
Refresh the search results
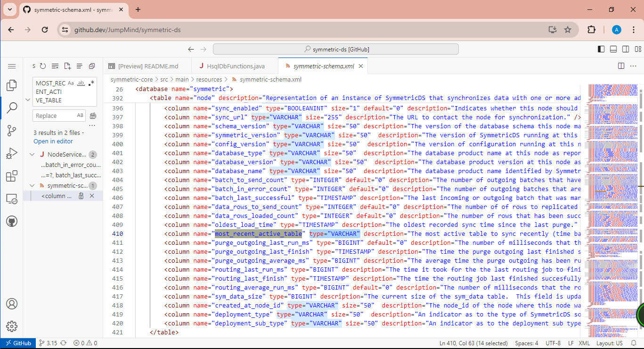point(43,66)
